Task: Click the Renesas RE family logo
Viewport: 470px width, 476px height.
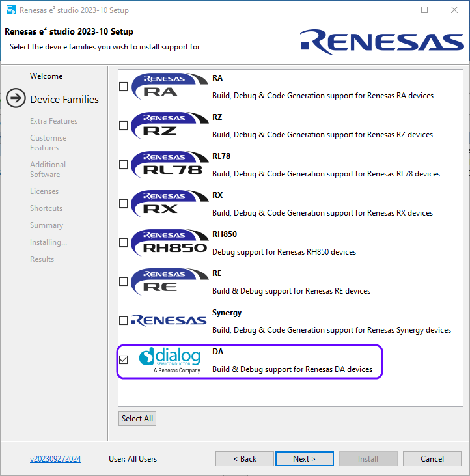Action: click(x=169, y=282)
